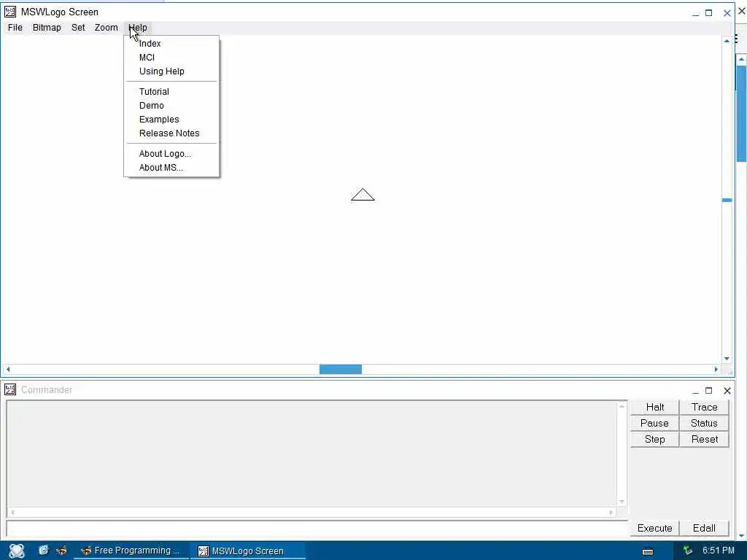Click canvas scroll down arrow
747x560 pixels.
[x=727, y=359]
